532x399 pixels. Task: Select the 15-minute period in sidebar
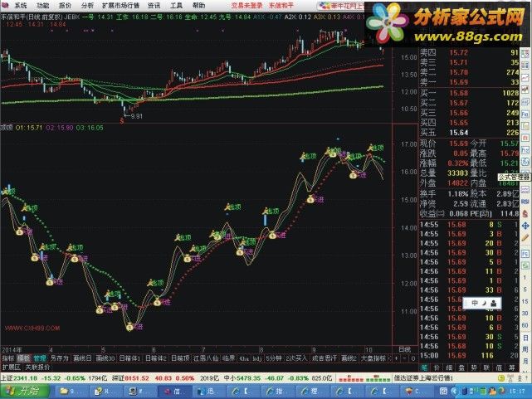coord(525,301)
